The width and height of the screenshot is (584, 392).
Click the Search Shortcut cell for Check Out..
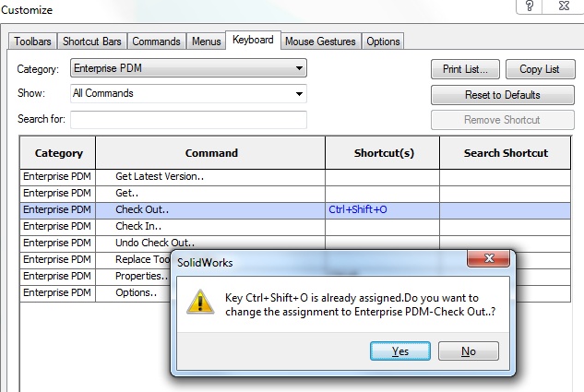505,210
